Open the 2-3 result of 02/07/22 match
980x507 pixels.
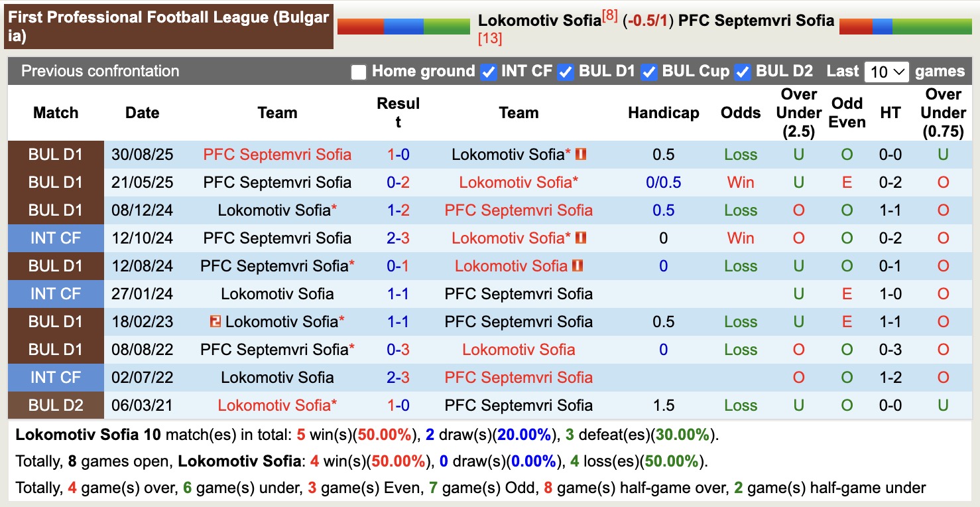tap(398, 378)
